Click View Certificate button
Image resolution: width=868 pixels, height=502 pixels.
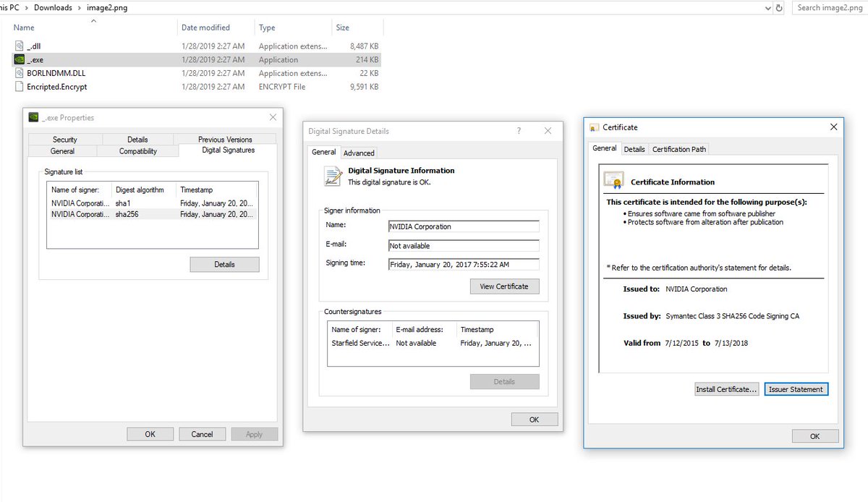click(x=504, y=286)
